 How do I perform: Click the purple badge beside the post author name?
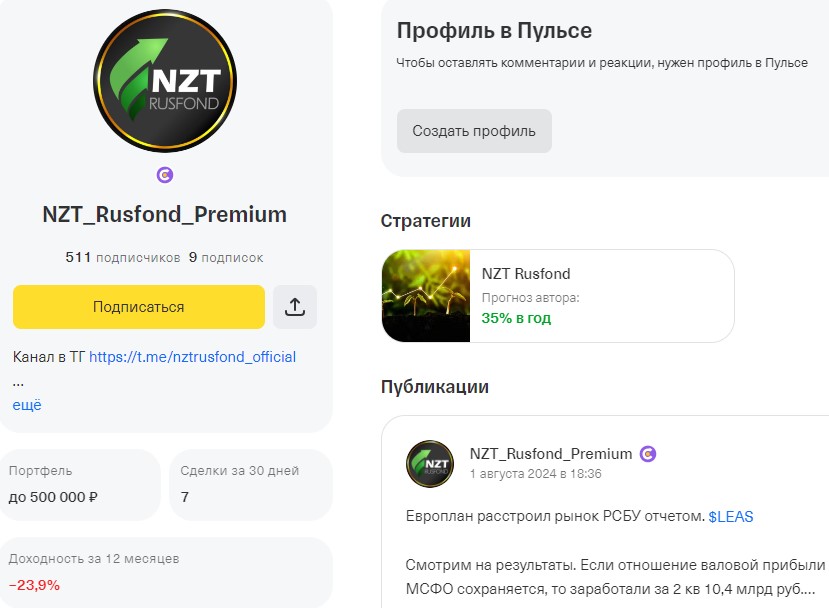648,454
